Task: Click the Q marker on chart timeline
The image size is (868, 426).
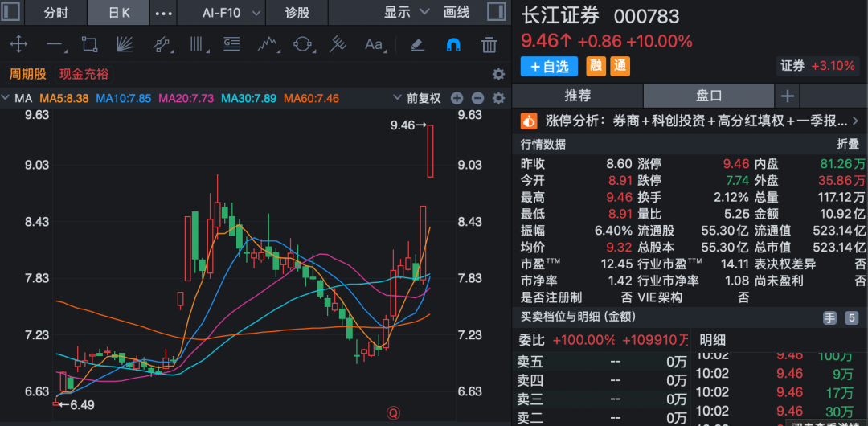Action: (x=394, y=412)
